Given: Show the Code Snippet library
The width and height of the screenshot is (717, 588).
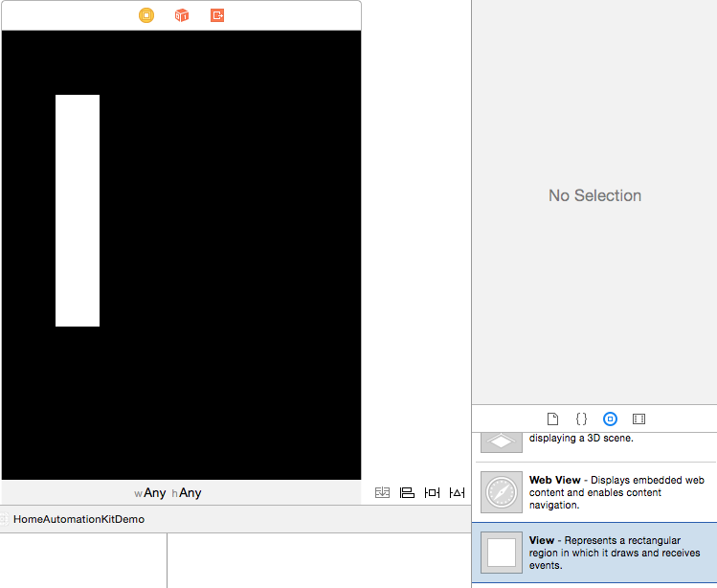Looking at the screenshot, I should coord(581,418).
